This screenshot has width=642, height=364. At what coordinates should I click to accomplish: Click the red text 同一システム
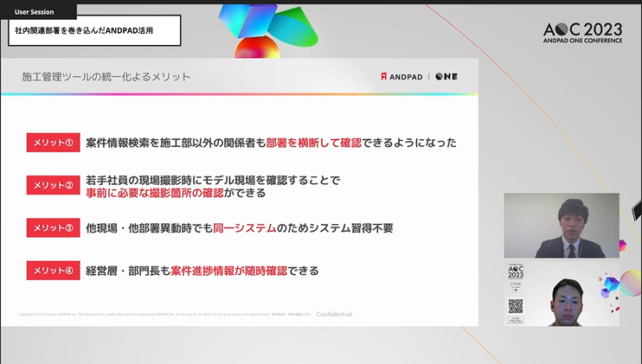pos(245,227)
